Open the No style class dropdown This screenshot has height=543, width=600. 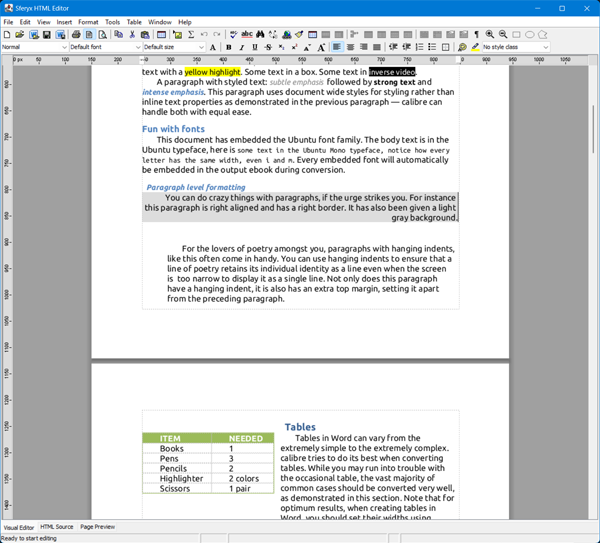(516, 47)
